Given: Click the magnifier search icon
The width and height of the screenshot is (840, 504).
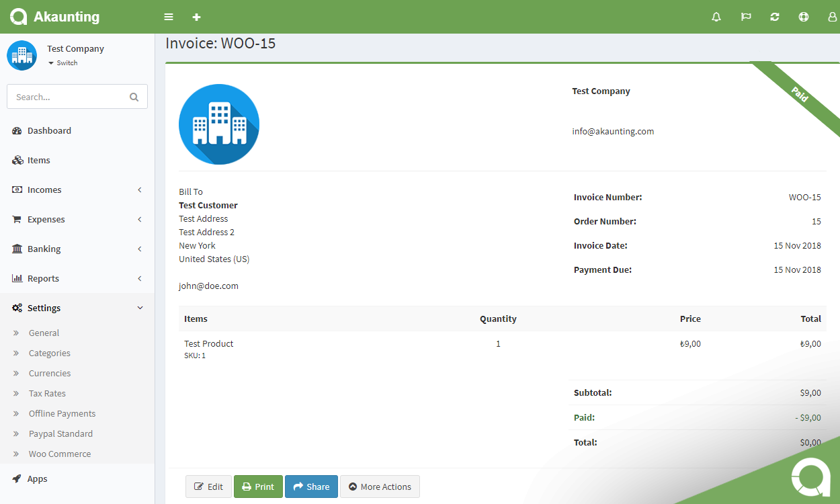Looking at the screenshot, I should click(134, 97).
